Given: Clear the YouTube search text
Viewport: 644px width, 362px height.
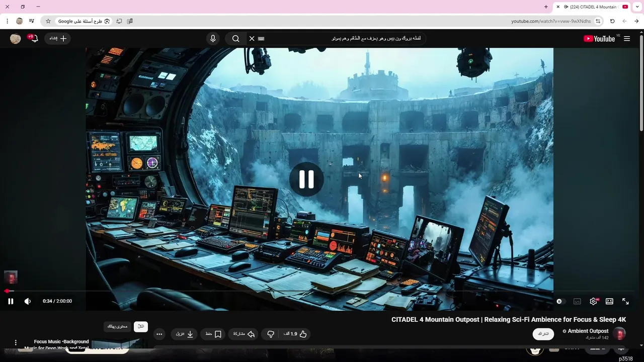Looking at the screenshot, I should click(252, 39).
